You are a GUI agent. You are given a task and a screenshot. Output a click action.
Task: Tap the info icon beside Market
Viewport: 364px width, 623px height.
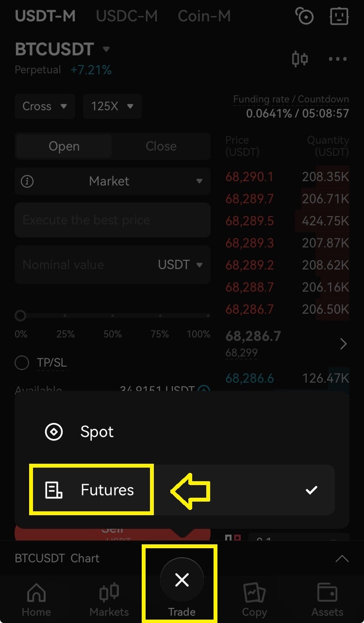[x=28, y=182]
